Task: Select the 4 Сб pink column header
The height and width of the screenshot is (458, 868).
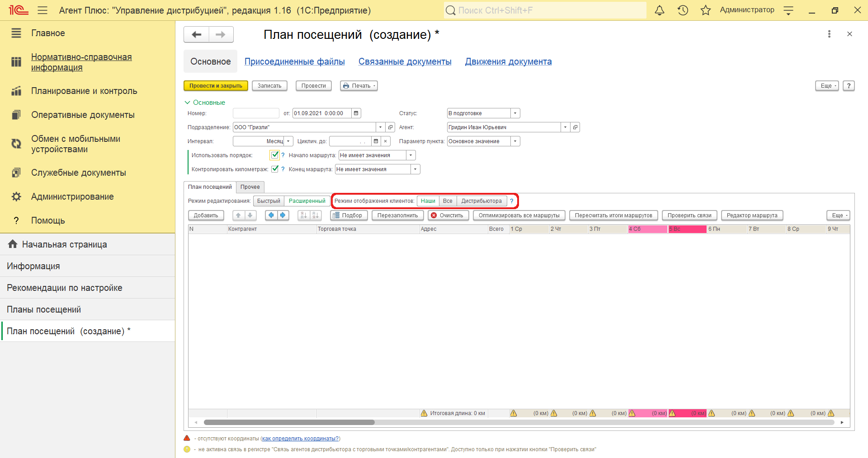Action: [648, 229]
